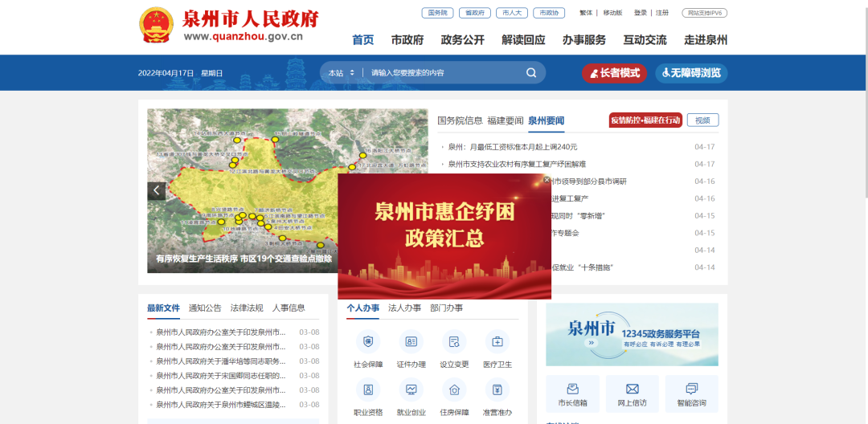Switch to the 福建要闻 news tab
The image size is (868, 424).
[505, 120]
